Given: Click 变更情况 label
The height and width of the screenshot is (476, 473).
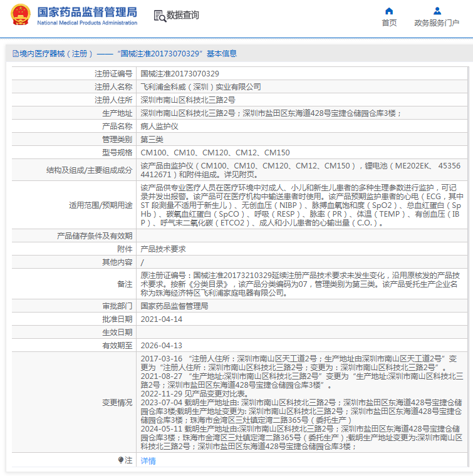Looking at the screenshot, I should pyautogui.click(x=117, y=403).
